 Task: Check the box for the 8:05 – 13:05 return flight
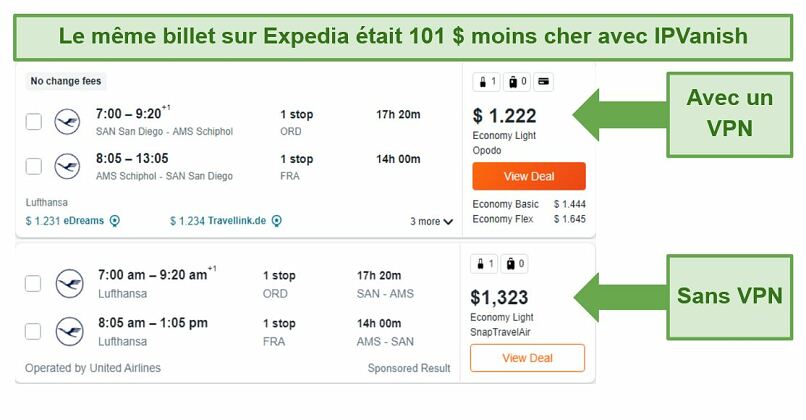pyautogui.click(x=34, y=166)
